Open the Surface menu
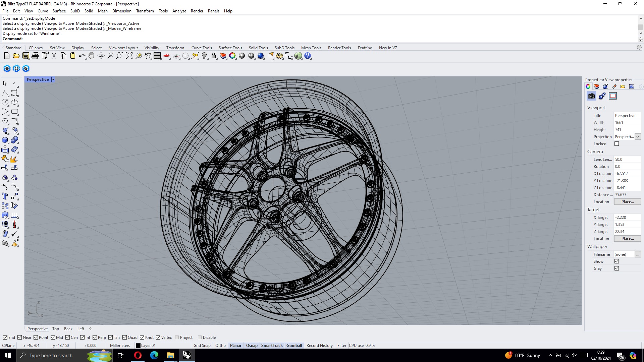 (59, 11)
